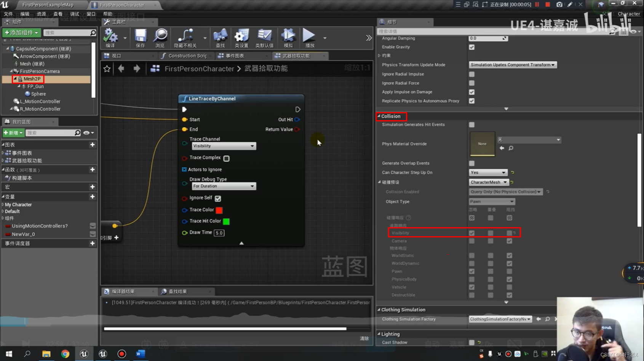Open Word from the taskbar

click(140, 354)
